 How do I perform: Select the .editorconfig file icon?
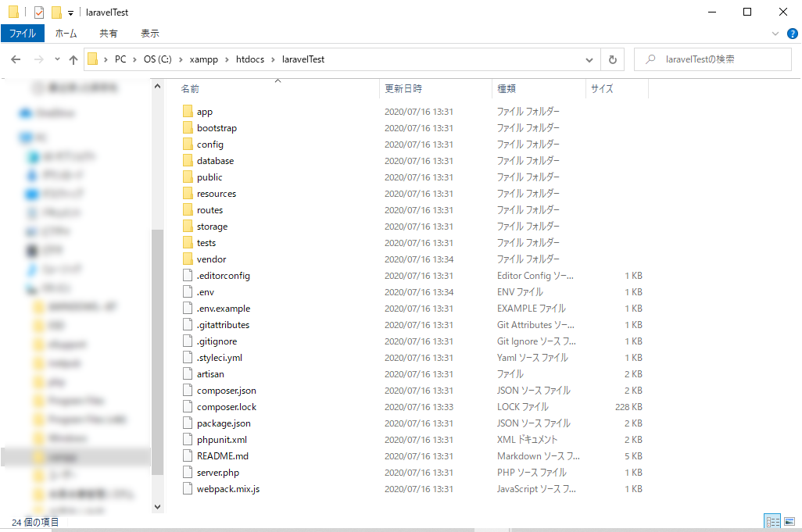coord(188,276)
